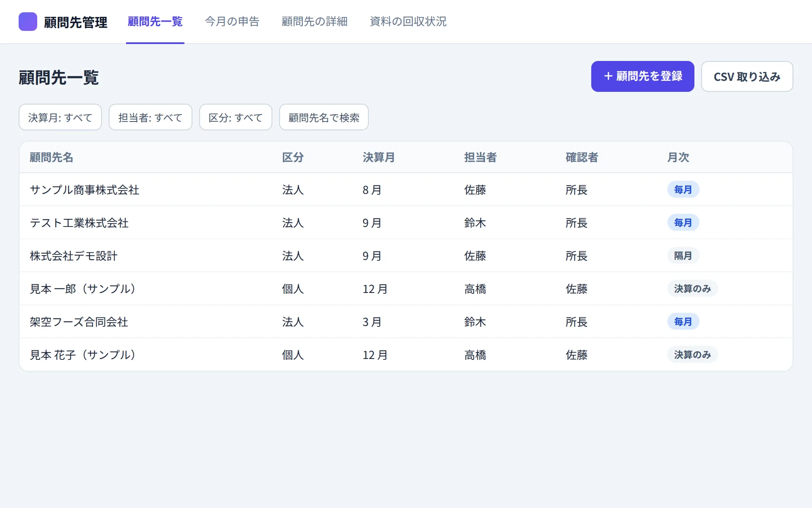
Task: Select the 架空フーズ合同会社 row
Action: [x=406, y=322]
